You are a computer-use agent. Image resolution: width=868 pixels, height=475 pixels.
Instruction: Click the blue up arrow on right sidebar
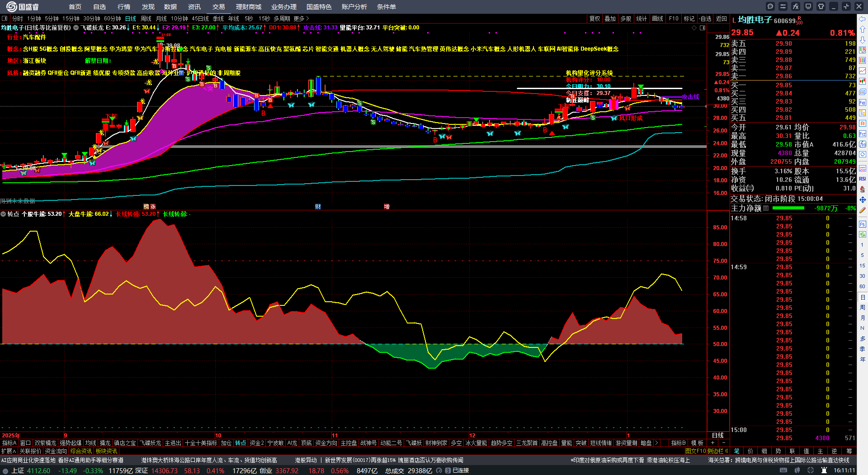pos(863,29)
